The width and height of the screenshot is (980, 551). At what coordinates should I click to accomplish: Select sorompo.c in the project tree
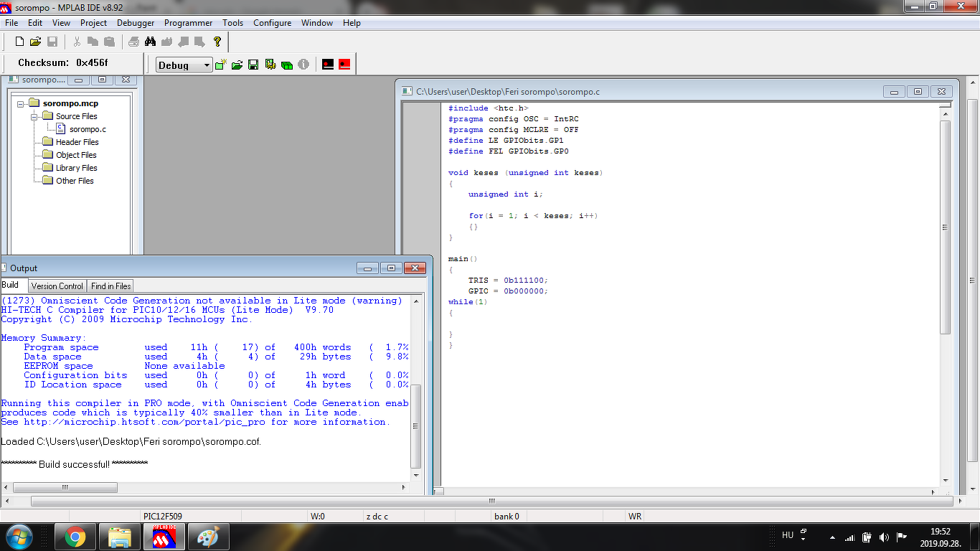click(x=88, y=129)
